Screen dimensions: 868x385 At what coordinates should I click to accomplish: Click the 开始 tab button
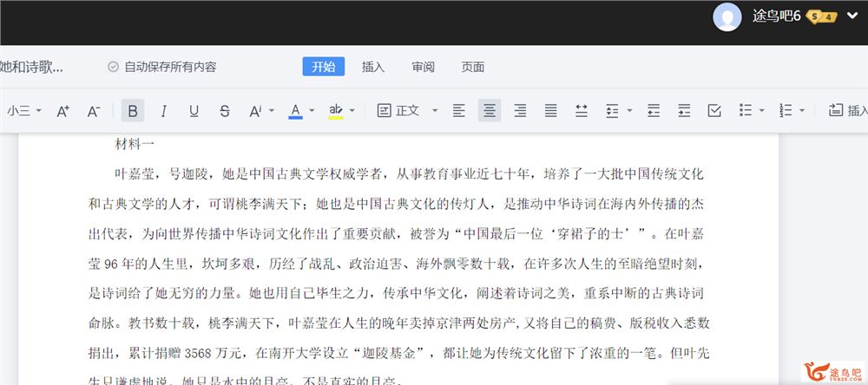323,67
